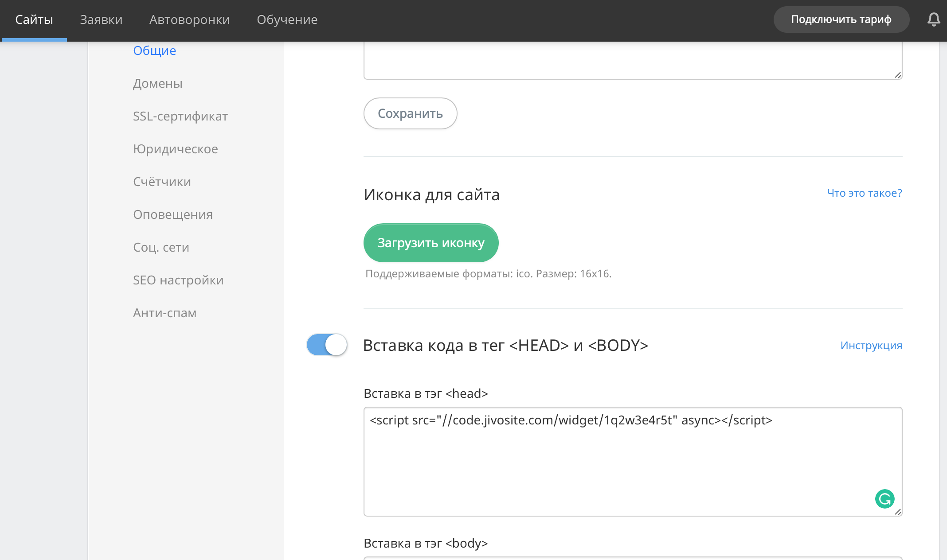Open the Обучение tab
Screen dimensions: 947x560
pyautogui.click(x=287, y=19)
